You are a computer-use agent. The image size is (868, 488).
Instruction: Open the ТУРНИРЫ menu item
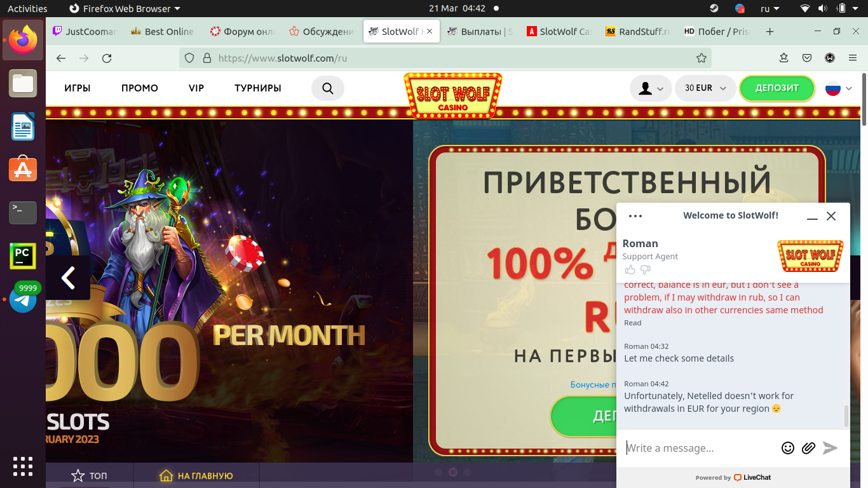point(258,88)
